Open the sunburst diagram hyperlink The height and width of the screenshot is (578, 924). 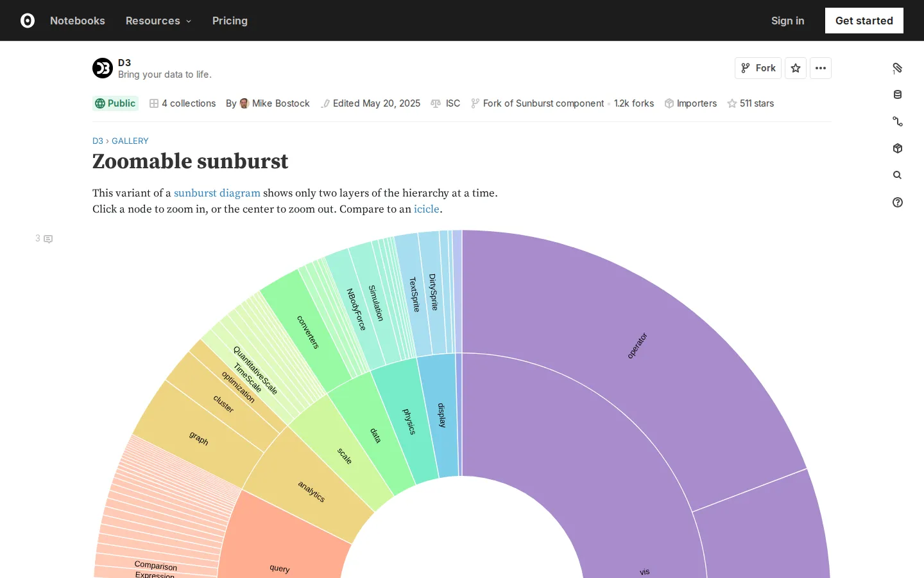(217, 193)
